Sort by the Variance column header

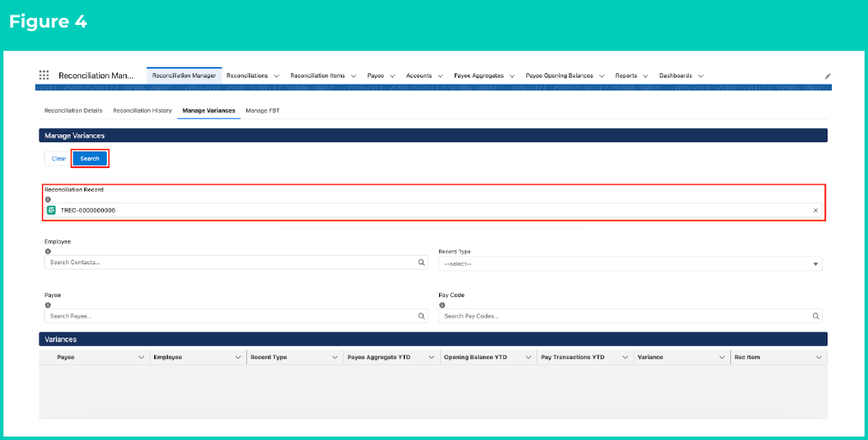650,357
